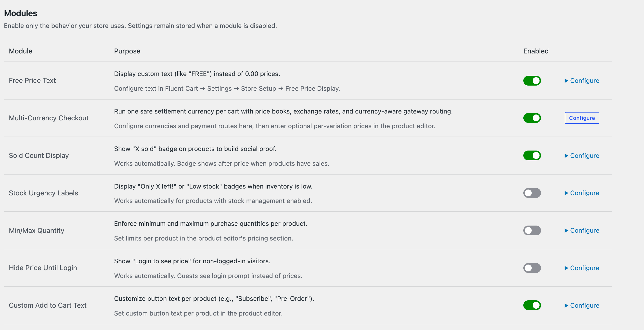The image size is (644, 330).
Task: Turn off Multi-Currency Checkout module
Action: point(532,118)
